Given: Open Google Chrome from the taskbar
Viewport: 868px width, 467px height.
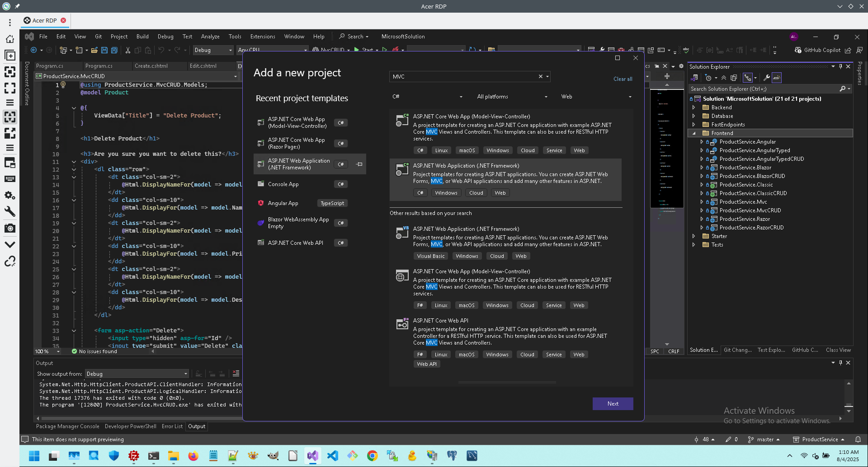Looking at the screenshot, I should 372,456.
